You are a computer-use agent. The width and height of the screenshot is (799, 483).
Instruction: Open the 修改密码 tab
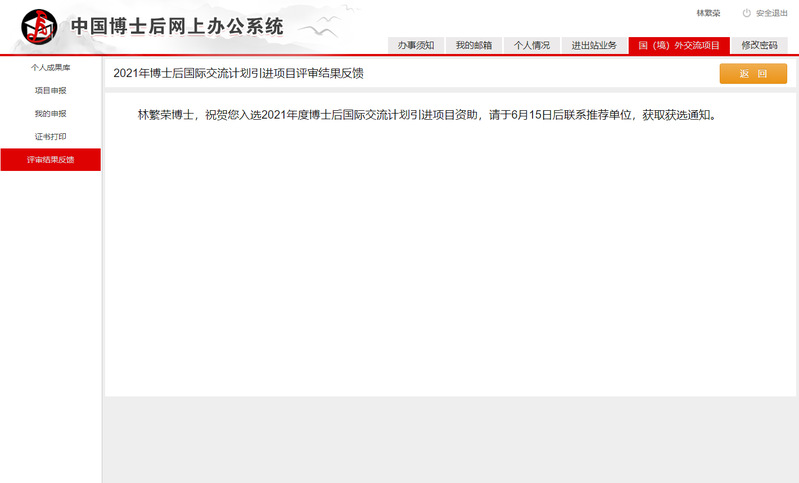pyautogui.click(x=759, y=45)
